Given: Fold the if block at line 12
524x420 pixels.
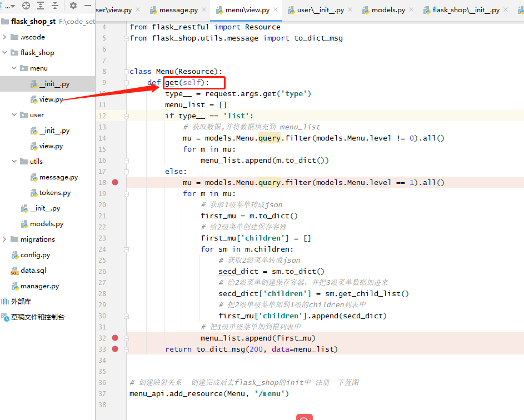Looking at the screenshot, I should 126,116.
